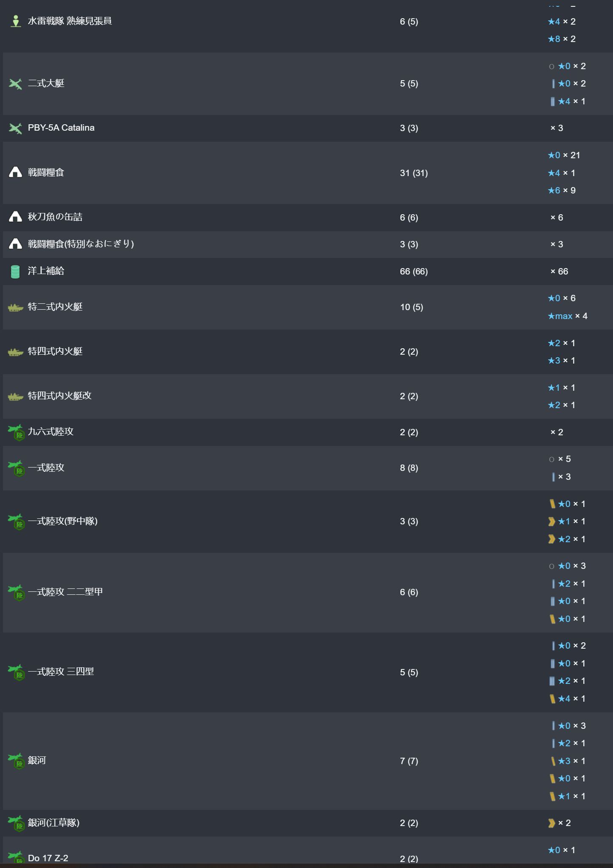Click the ★6 × 9 entry for 戦闘糧食
Viewport: 613px width, 868px height.
tap(562, 190)
